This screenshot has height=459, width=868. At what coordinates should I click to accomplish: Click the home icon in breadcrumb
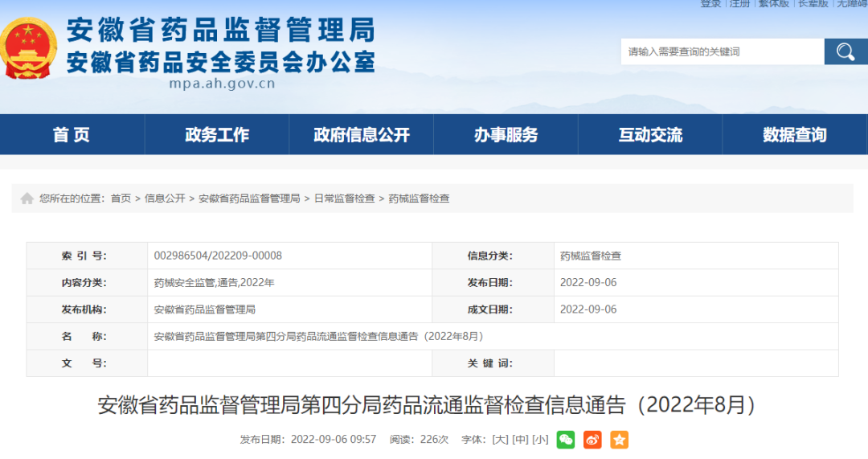[x=27, y=199]
